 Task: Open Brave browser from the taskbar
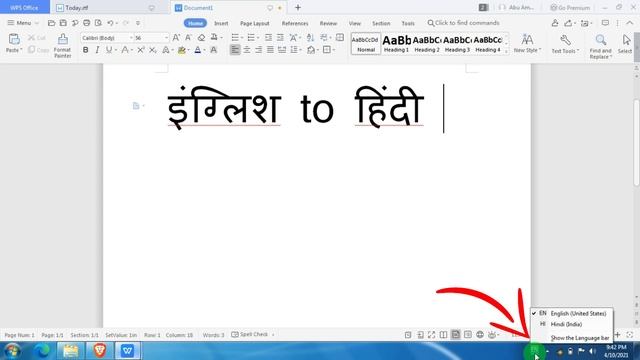[99, 351]
